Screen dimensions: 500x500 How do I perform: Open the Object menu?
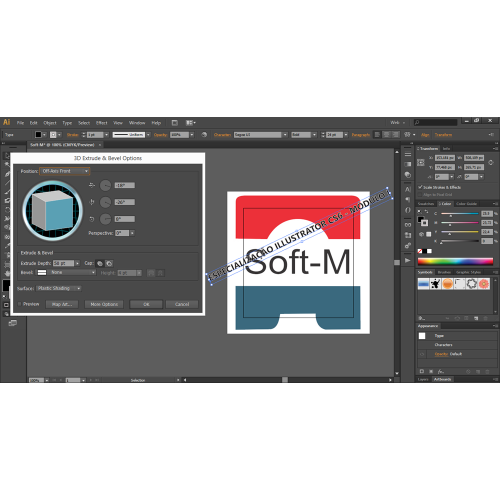(50, 123)
